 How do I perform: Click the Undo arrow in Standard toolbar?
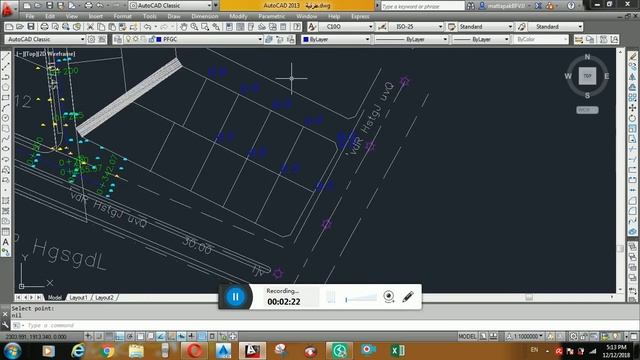(147, 27)
